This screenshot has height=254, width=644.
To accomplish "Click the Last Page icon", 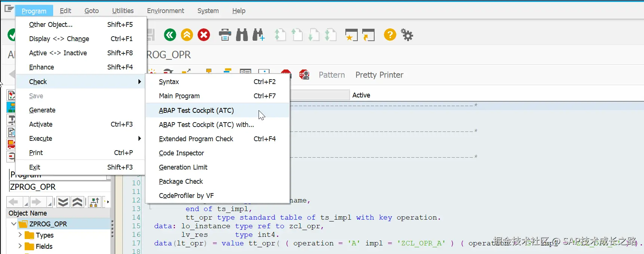I will click(330, 35).
